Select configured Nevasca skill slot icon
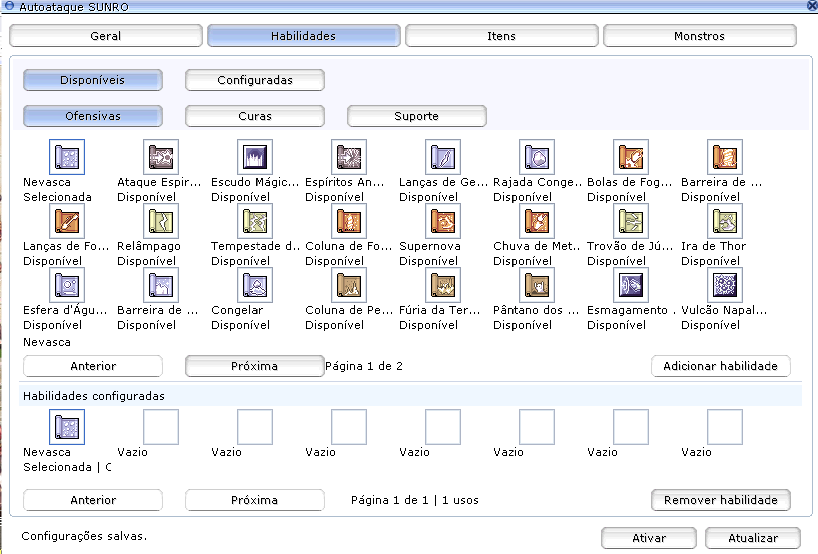Viewport: 818px width, 554px height. coord(67,427)
